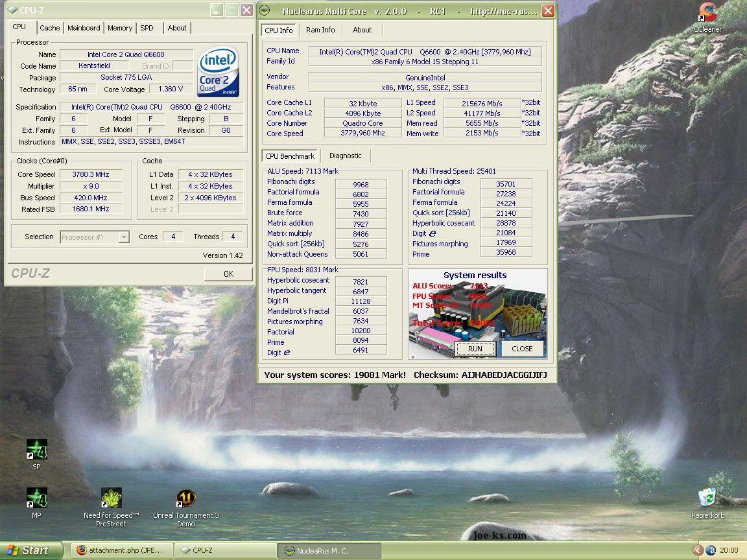Viewport: 747px width, 560px height.
Task: Click the RUN benchmark button
Action: coord(475,349)
